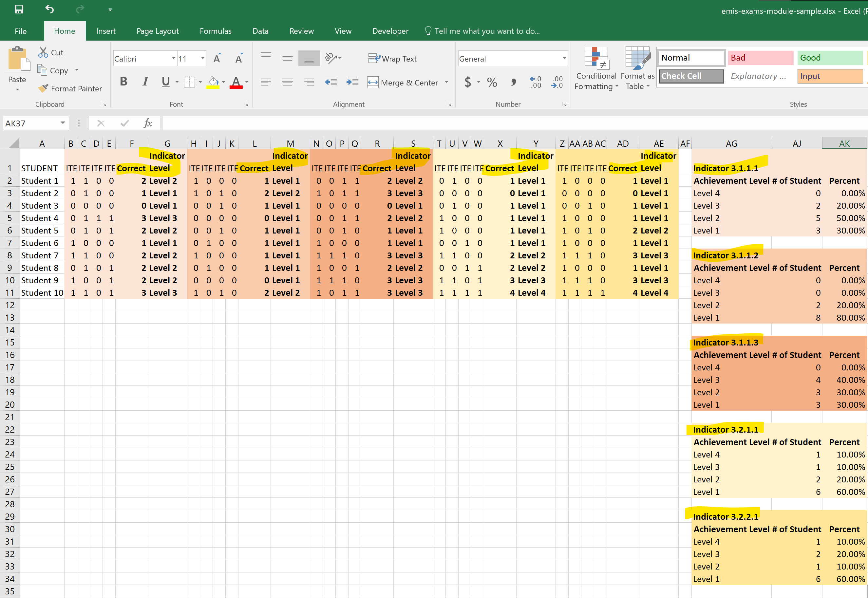Click the Format Painter brush icon
The width and height of the screenshot is (868, 598).
coord(43,88)
